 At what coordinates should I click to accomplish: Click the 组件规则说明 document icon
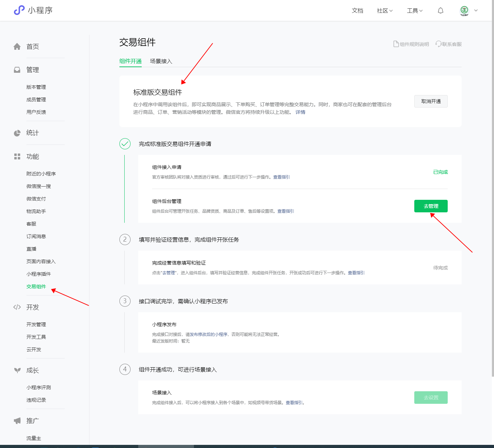[396, 44]
